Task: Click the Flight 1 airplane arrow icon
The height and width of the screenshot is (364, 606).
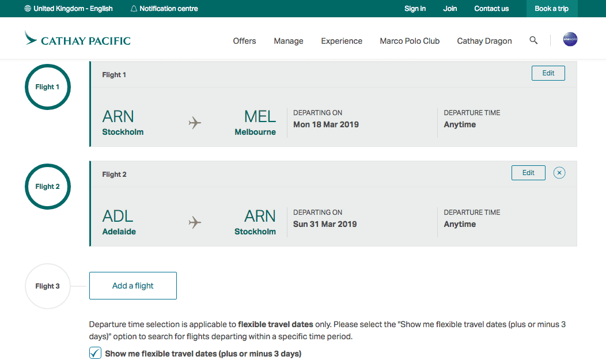Action: [195, 123]
